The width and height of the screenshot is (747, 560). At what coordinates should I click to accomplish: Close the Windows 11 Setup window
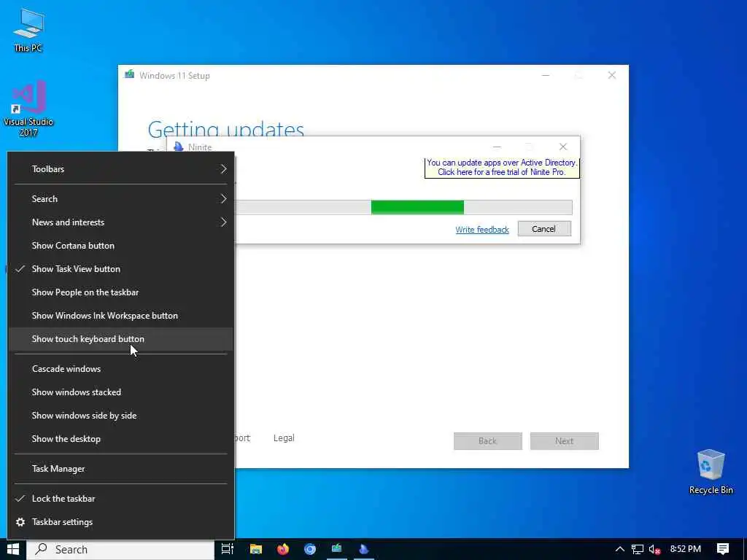(612, 75)
